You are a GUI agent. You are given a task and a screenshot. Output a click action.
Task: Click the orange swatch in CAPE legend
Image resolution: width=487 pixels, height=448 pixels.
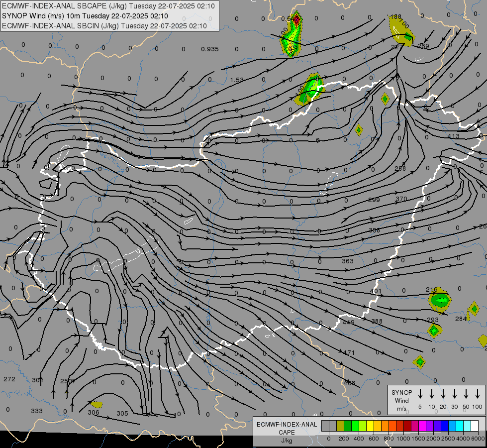click(385, 426)
